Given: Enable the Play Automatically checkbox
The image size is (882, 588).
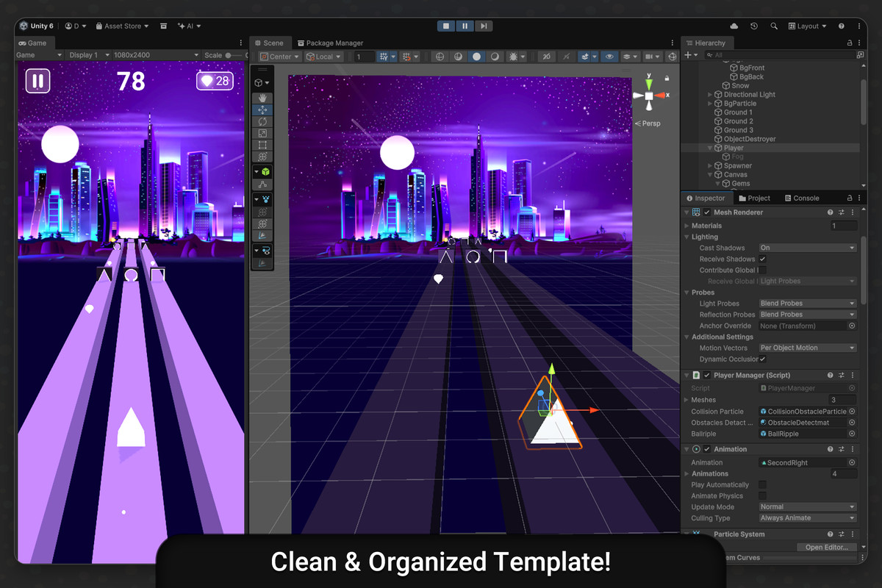Looking at the screenshot, I should point(763,484).
